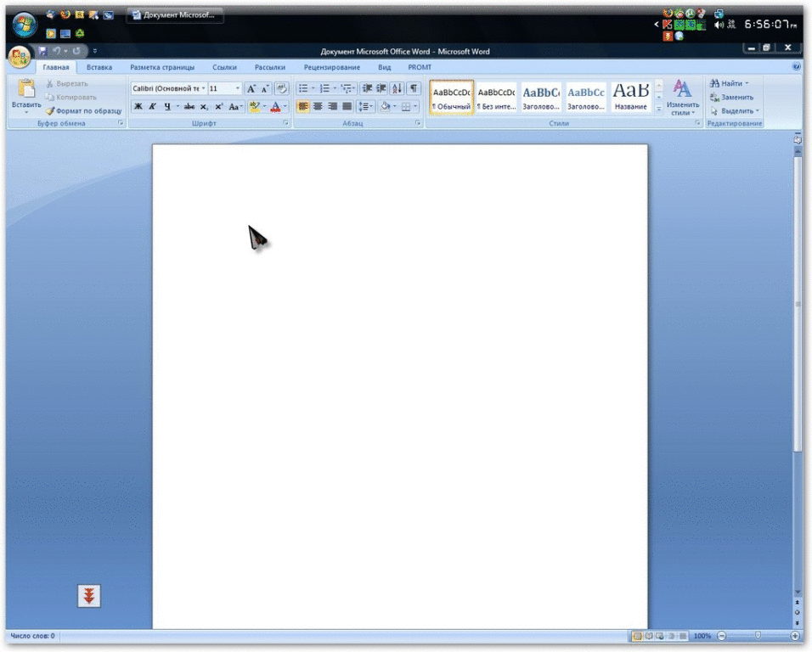Open the font name Calibri dropdown

pos(204,88)
